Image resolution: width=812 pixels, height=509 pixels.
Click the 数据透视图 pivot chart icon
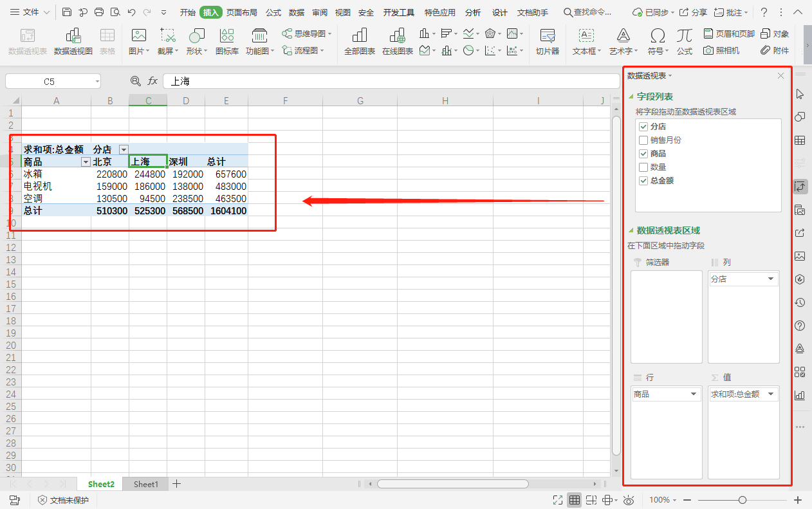[73, 41]
